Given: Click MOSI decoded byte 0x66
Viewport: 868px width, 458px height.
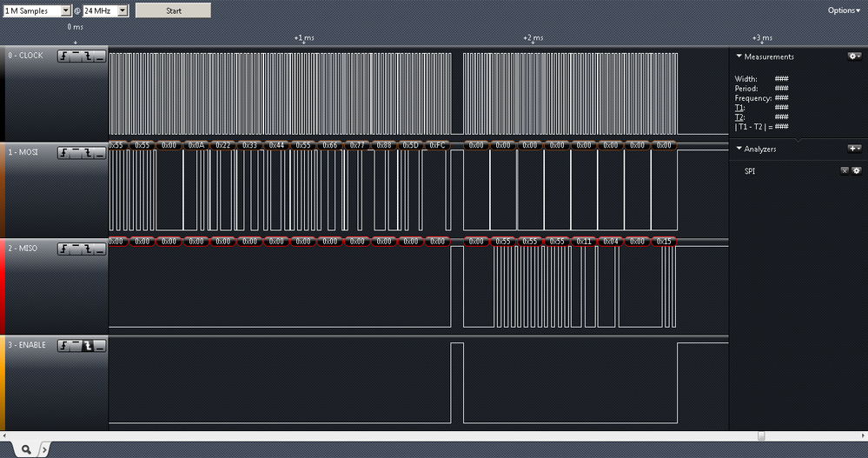Looking at the screenshot, I should pyautogui.click(x=330, y=145).
